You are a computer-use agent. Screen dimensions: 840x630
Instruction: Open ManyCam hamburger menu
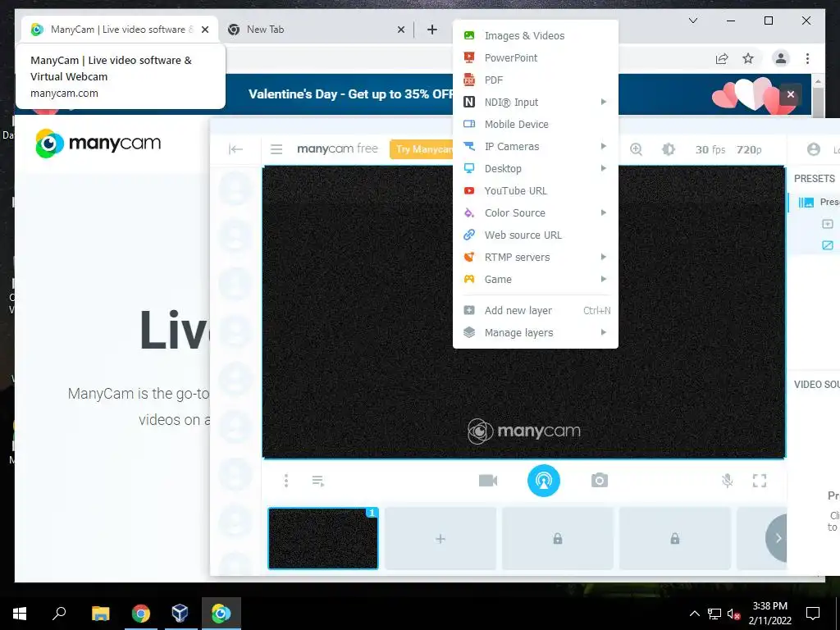(x=276, y=149)
